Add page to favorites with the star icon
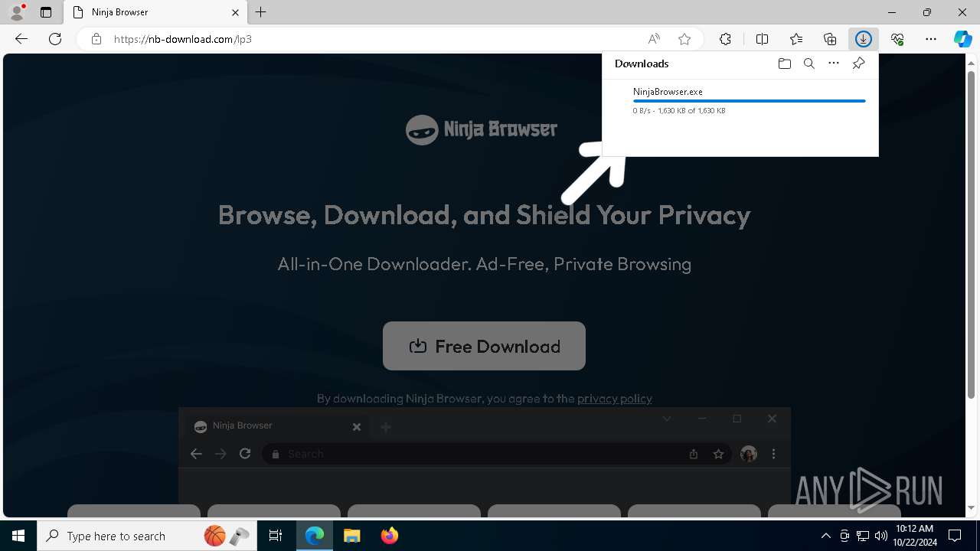 (x=684, y=39)
